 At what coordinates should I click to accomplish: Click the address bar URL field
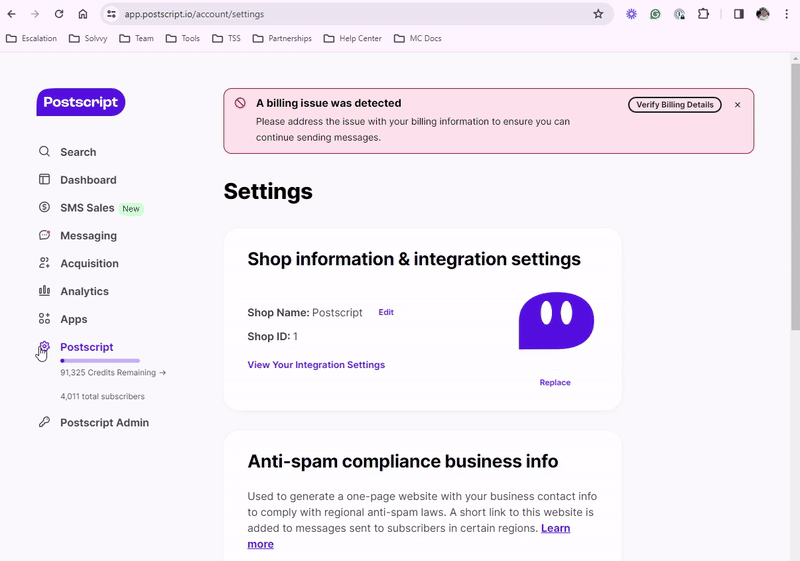357,14
